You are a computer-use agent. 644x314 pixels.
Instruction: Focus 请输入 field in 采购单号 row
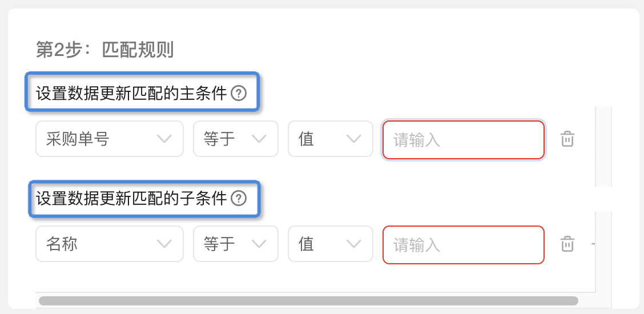coord(464,139)
